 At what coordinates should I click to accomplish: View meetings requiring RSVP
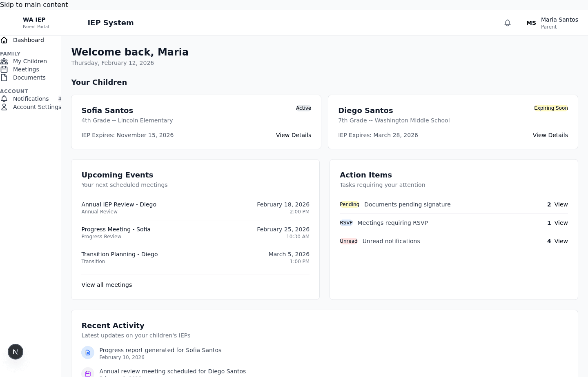click(x=561, y=223)
